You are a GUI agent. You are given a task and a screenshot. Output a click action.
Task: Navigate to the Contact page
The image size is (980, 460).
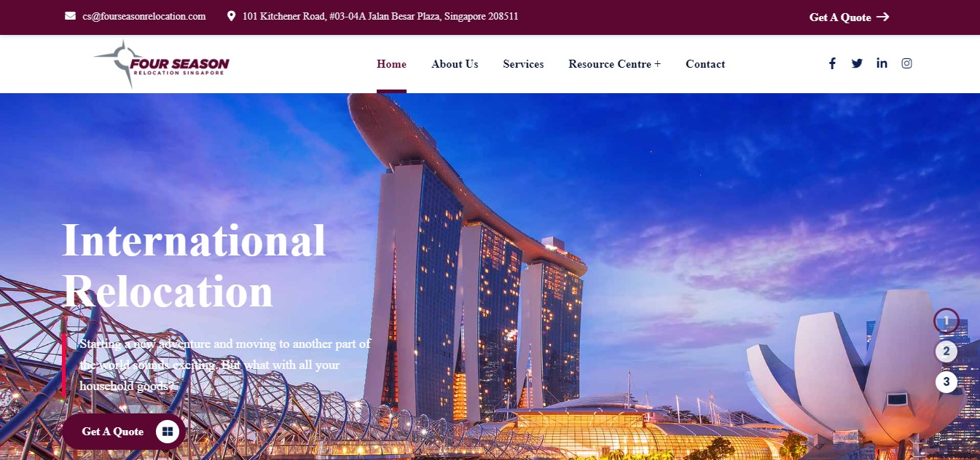[x=705, y=64]
